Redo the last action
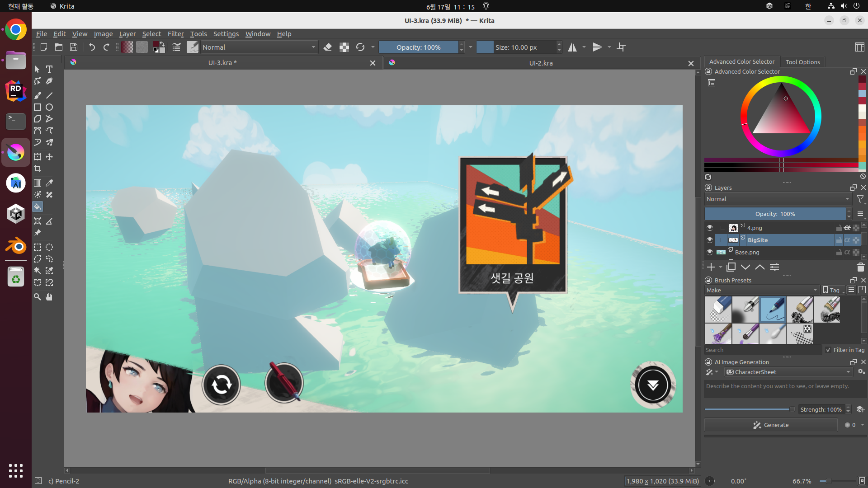 point(106,47)
